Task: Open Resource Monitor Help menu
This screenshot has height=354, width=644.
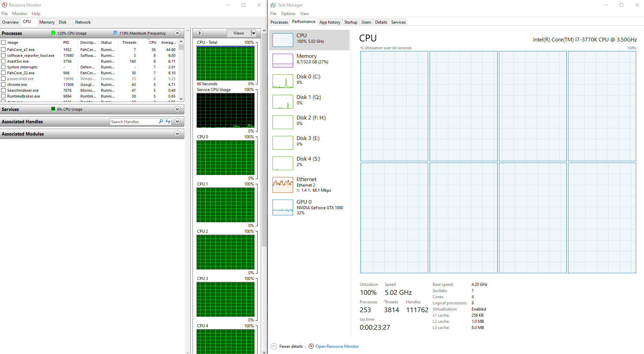Action: (x=36, y=14)
